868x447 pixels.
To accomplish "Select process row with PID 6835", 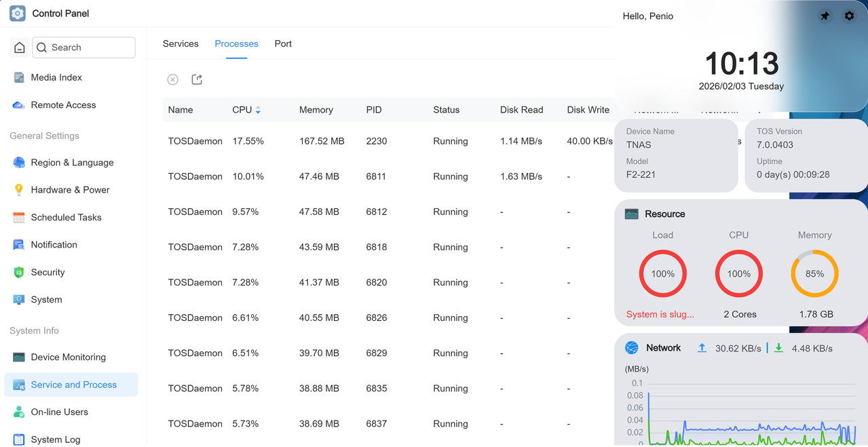I will click(388, 388).
